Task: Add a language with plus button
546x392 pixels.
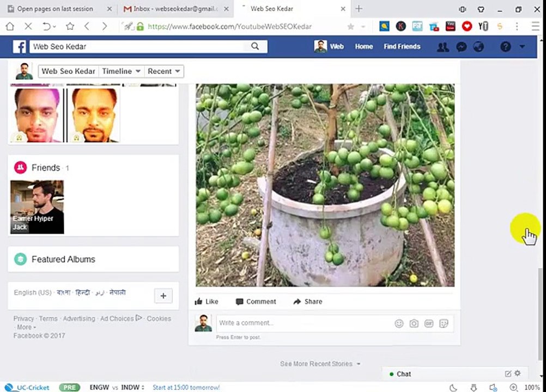Action: pyautogui.click(x=163, y=296)
